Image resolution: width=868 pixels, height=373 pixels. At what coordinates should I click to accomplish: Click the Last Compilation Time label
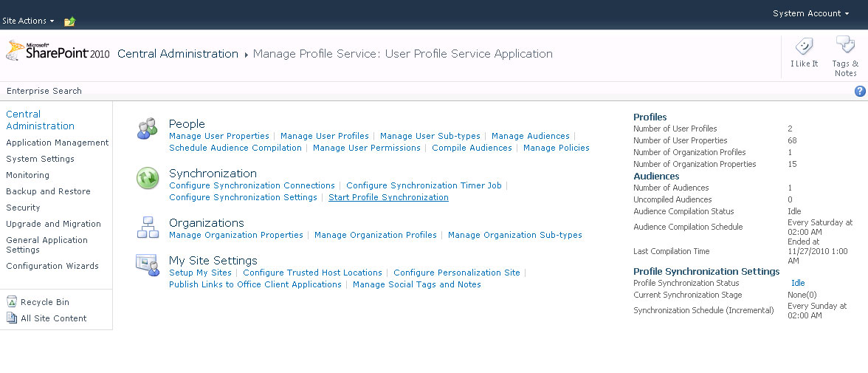click(671, 251)
